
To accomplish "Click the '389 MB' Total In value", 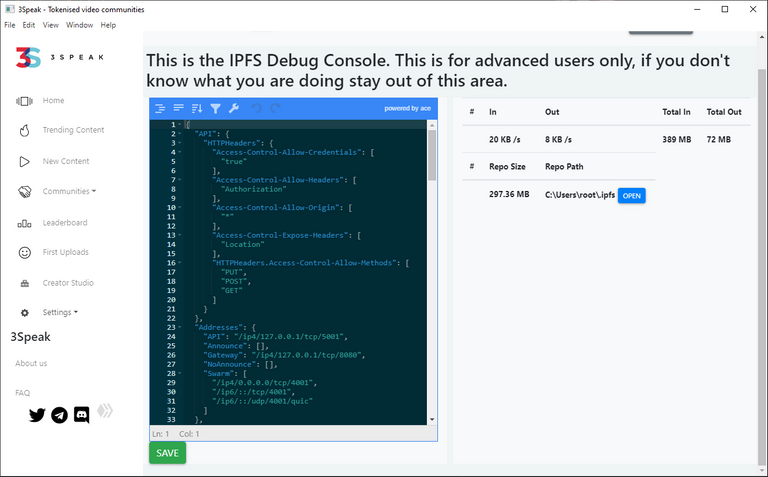I will pyautogui.click(x=677, y=140).
